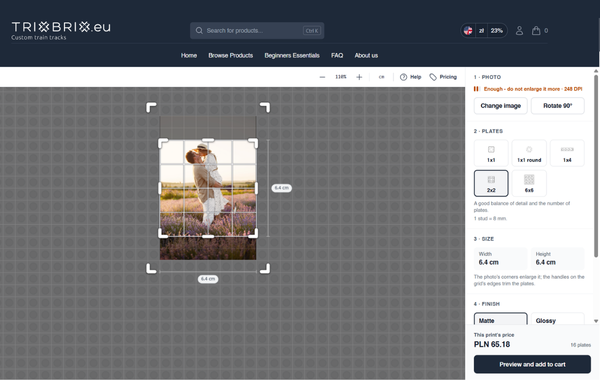Click the grid's top-left corner handle

pyautogui.click(x=163, y=143)
